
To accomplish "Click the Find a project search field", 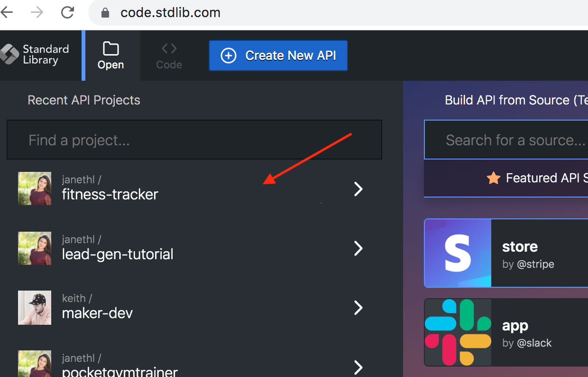I will (194, 140).
